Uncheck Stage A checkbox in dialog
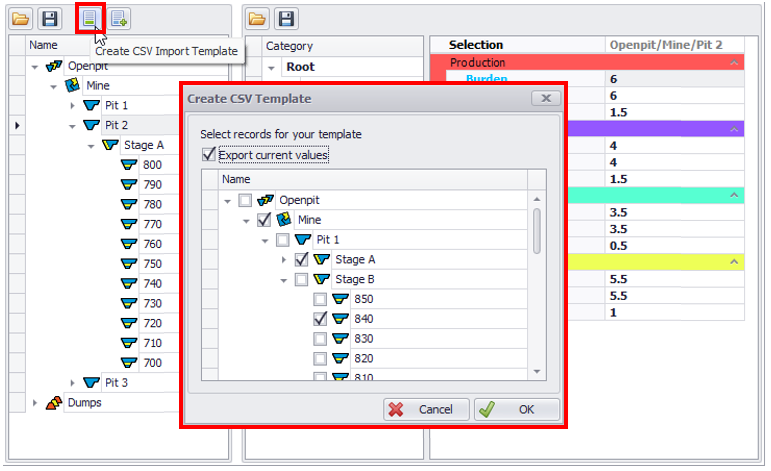771x471 pixels. pyautogui.click(x=301, y=259)
